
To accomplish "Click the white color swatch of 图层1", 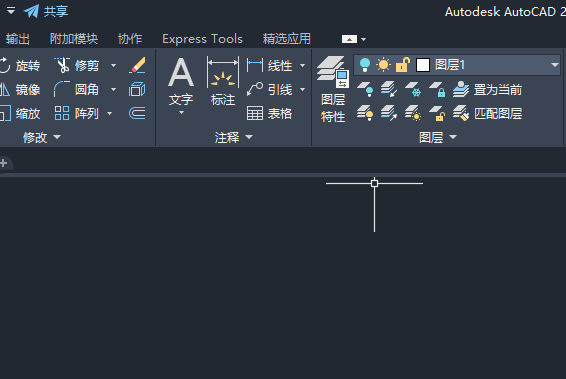I will click(423, 65).
